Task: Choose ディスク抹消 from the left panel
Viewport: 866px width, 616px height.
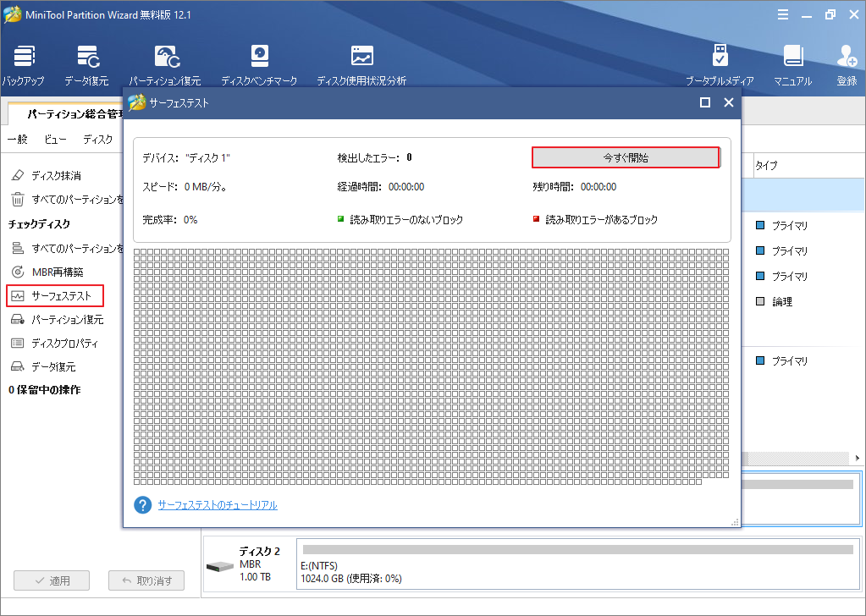Action: (56, 176)
